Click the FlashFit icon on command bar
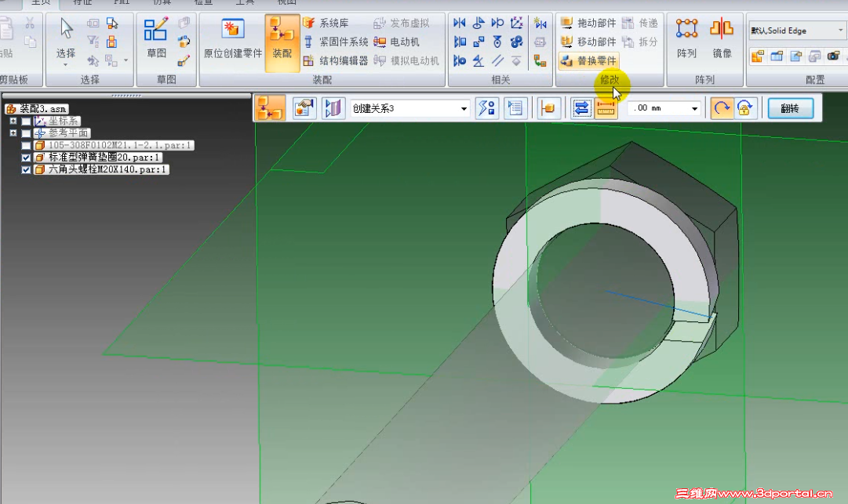 270,108
